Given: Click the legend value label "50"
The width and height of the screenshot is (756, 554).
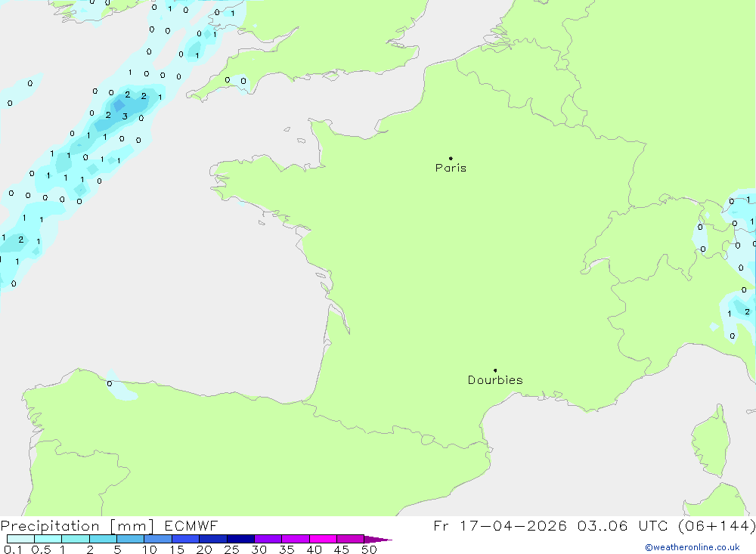Looking at the screenshot, I should pos(370,549).
